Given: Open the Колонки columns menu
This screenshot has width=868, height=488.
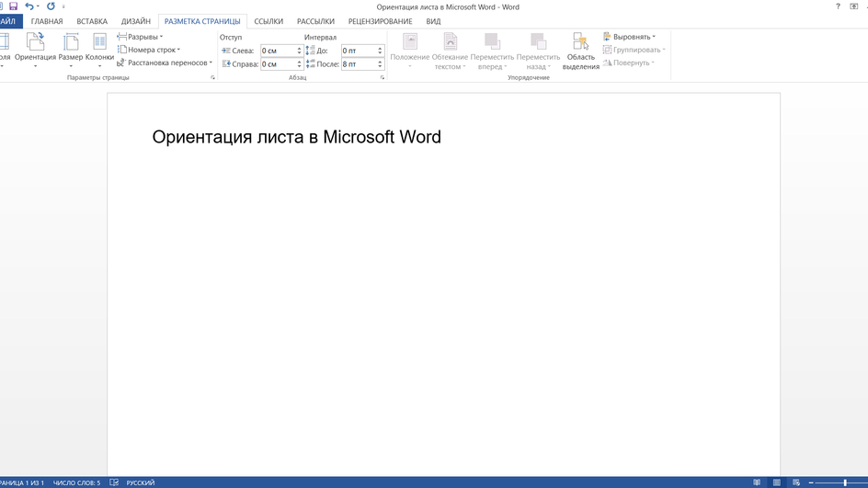Looking at the screenshot, I should [99, 51].
